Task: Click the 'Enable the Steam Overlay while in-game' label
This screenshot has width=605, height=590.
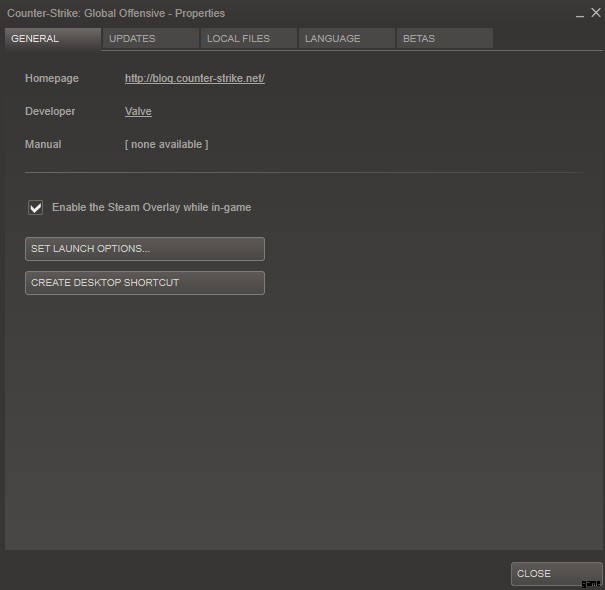Action: click(x=151, y=208)
